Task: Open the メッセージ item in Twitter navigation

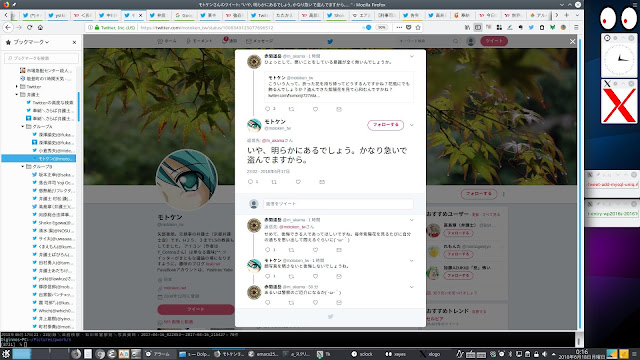Action: (x=260, y=41)
